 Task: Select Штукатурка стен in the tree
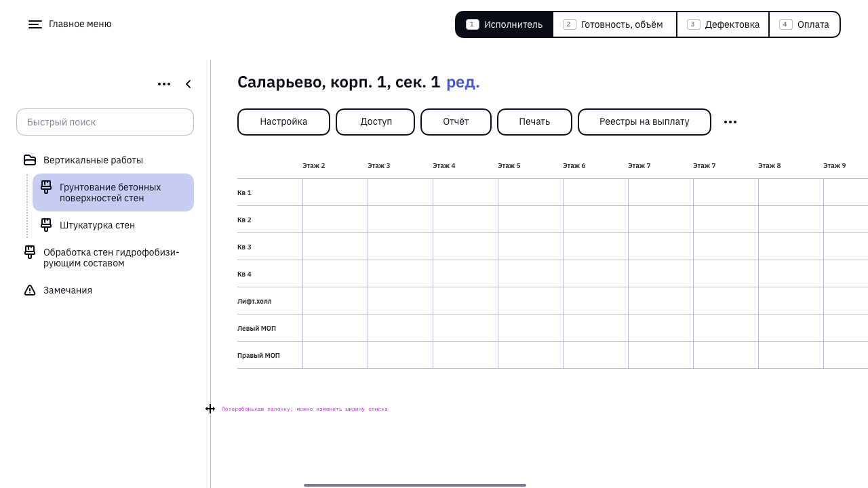pos(97,225)
